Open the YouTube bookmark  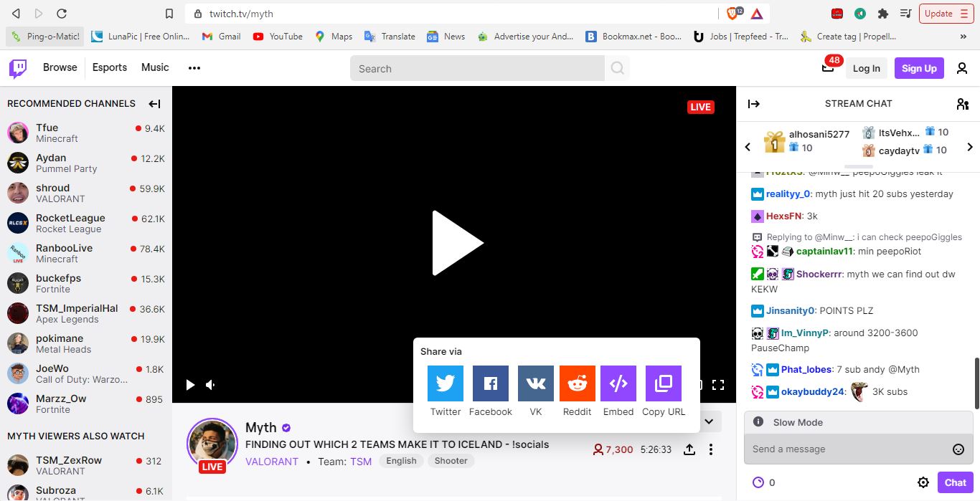click(278, 37)
